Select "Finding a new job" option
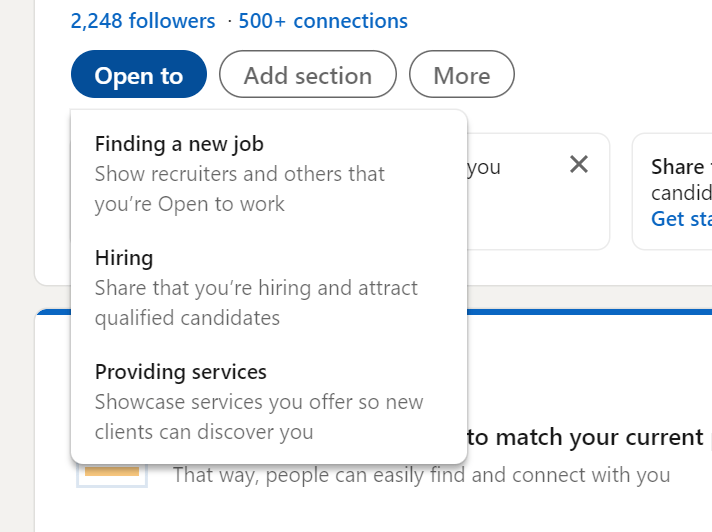Image resolution: width=712 pixels, height=532 pixels. point(179,144)
